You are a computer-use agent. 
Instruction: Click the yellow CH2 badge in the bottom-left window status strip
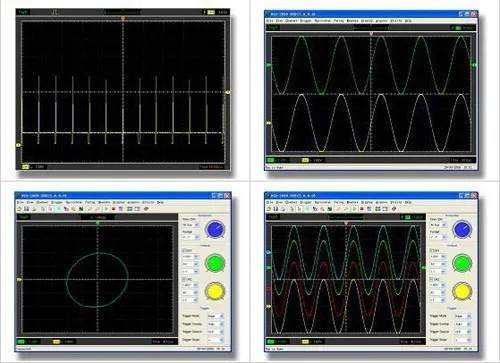pyautogui.click(x=56, y=342)
